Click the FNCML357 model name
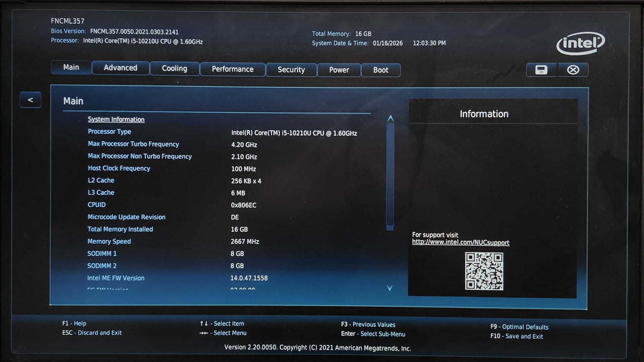 click(x=68, y=21)
